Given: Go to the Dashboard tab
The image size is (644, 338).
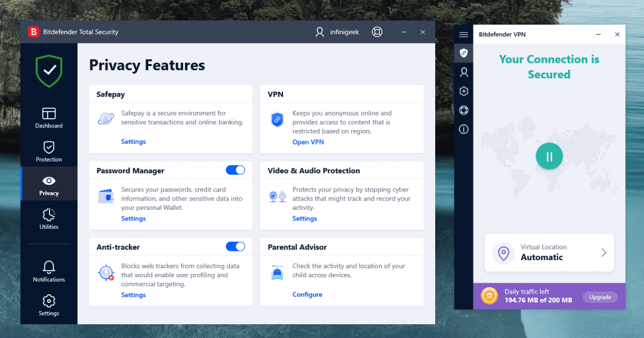Looking at the screenshot, I should (x=48, y=117).
